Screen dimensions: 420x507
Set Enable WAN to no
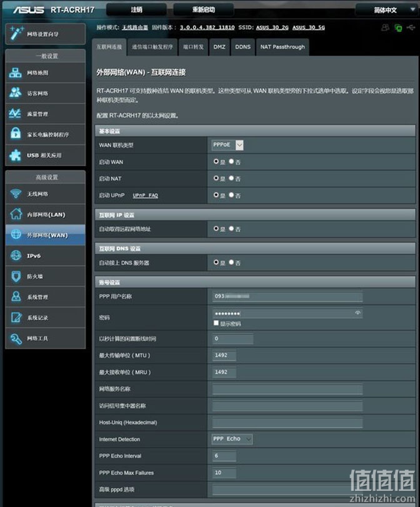tap(231, 161)
